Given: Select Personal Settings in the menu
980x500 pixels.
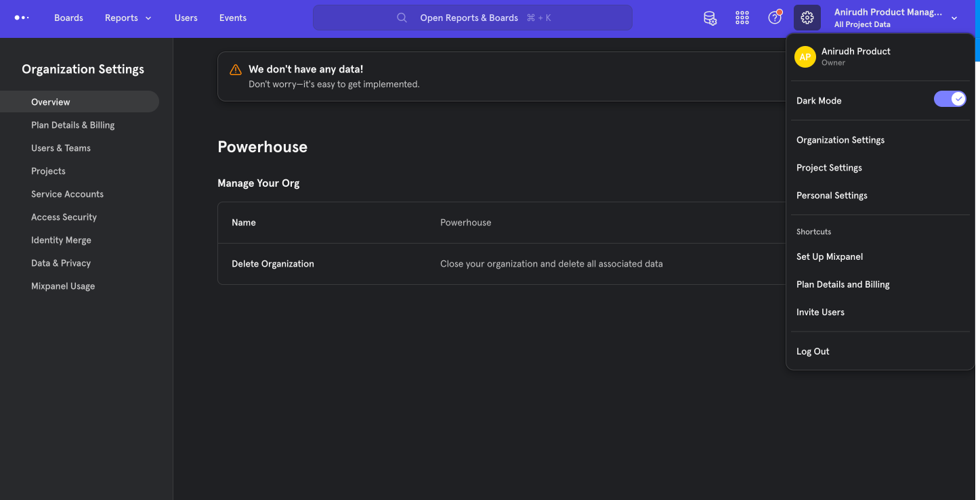Looking at the screenshot, I should (880, 196).
